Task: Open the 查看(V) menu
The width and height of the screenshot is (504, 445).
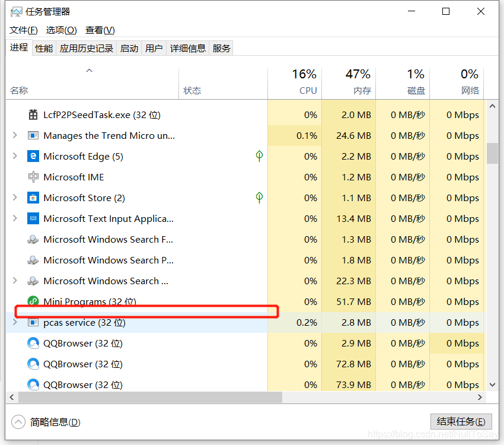Action: point(100,30)
